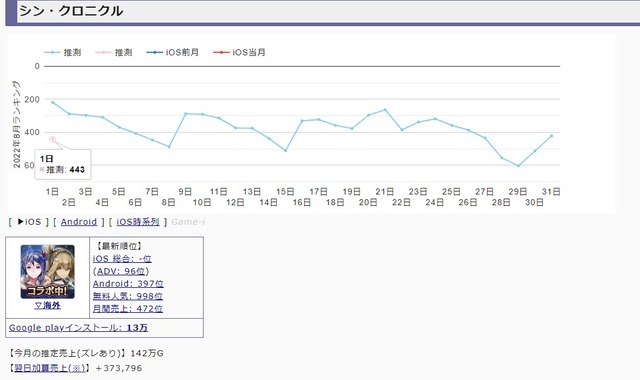Click the pink data point for 1日

click(x=52, y=140)
